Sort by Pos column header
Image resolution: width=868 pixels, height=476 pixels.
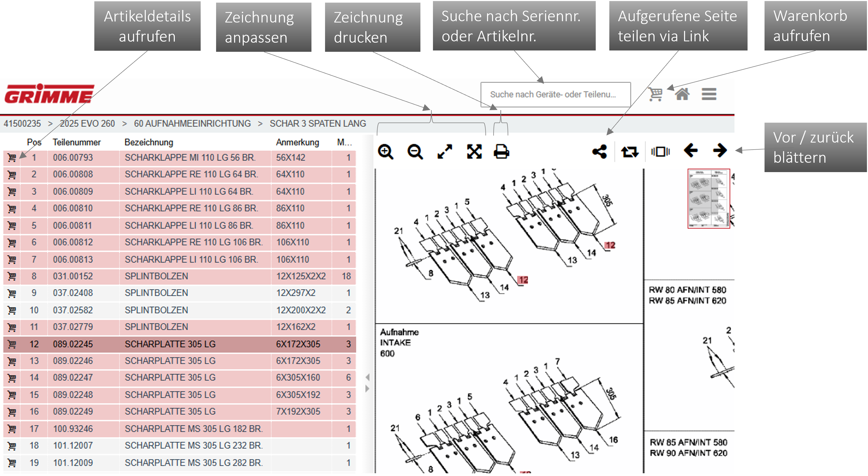[34, 142]
